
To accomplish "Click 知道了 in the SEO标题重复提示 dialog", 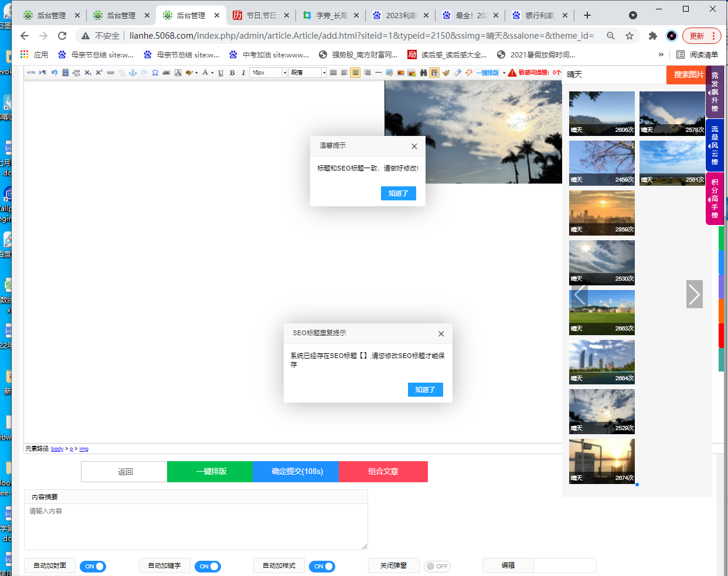I will pyautogui.click(x=425, y=390).
